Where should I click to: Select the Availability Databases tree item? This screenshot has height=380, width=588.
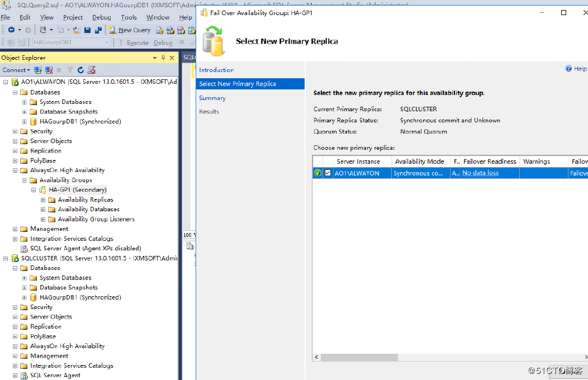point(88,209)
